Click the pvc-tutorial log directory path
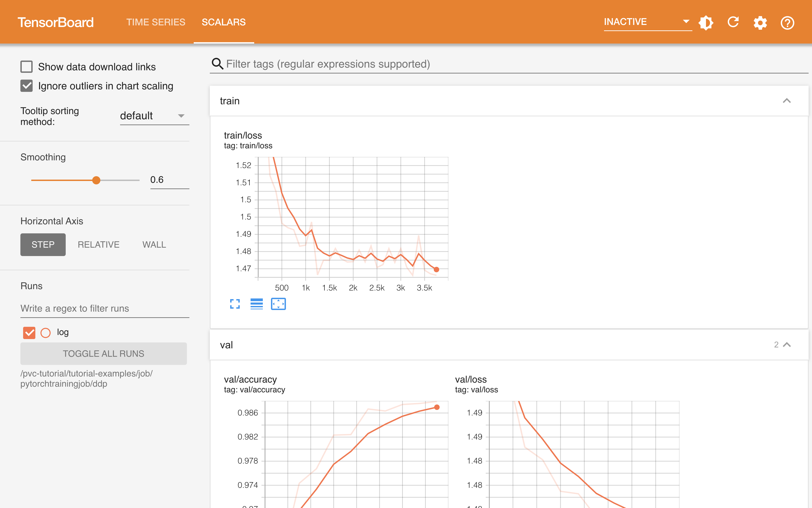812x508 pixels. pos(87,378)
